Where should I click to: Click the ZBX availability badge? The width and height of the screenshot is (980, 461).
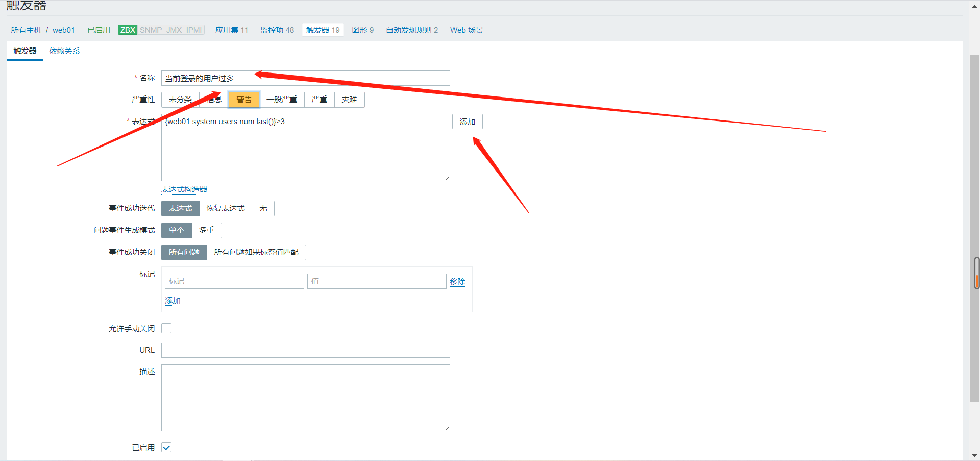click(x=127, y=30)
